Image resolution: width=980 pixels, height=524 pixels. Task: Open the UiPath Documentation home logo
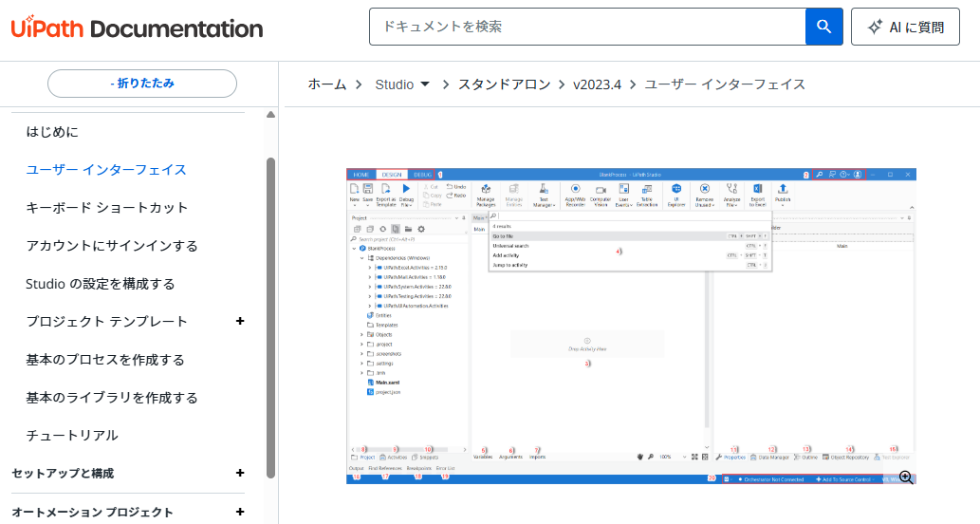(x=137, y=28)
